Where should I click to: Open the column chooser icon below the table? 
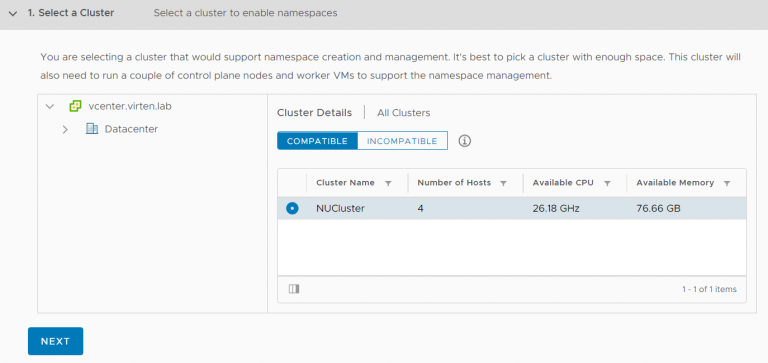pyautogui.click(x=294, y=289)
